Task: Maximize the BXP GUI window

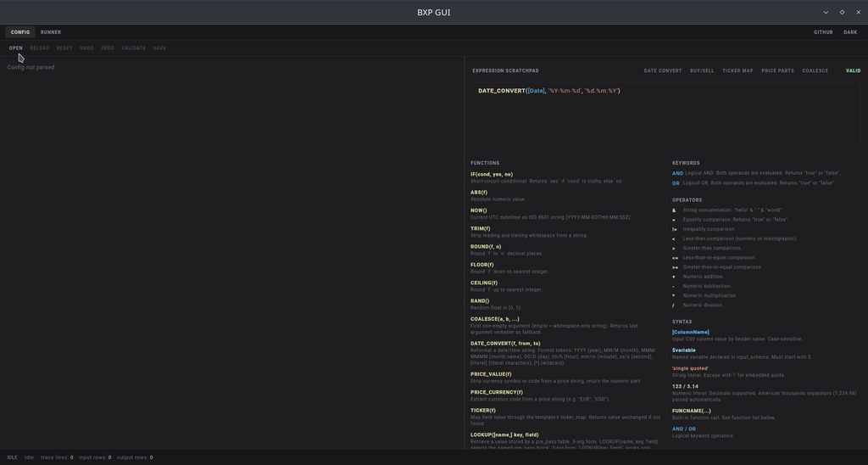Action: click(842, 12)
